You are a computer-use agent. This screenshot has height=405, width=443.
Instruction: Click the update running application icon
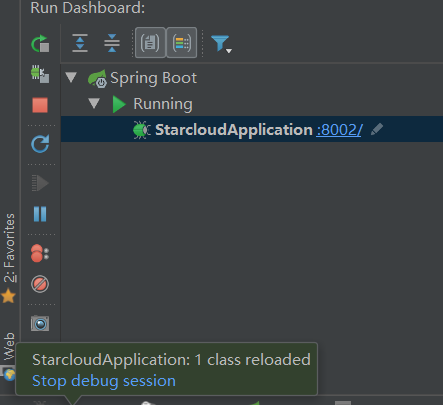[40, 74]
